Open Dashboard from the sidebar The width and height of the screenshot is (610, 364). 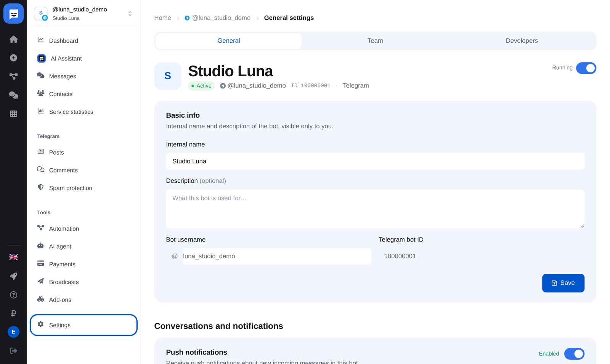pyautogui.click(x=83, y=41)
